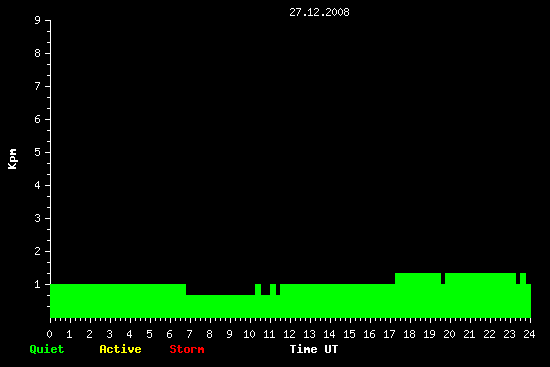
Task: Click the lowered green bar above hour 8
Action: [x=220, y=306]
